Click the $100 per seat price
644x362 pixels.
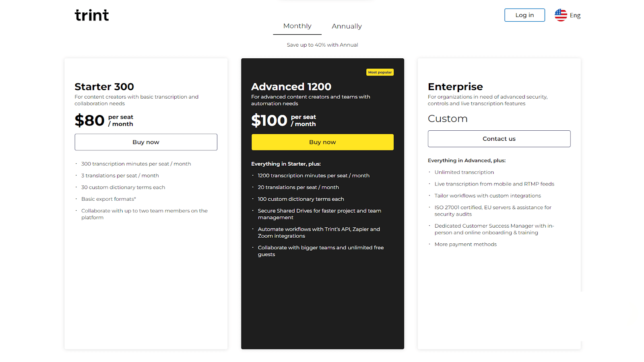point(269,120)
